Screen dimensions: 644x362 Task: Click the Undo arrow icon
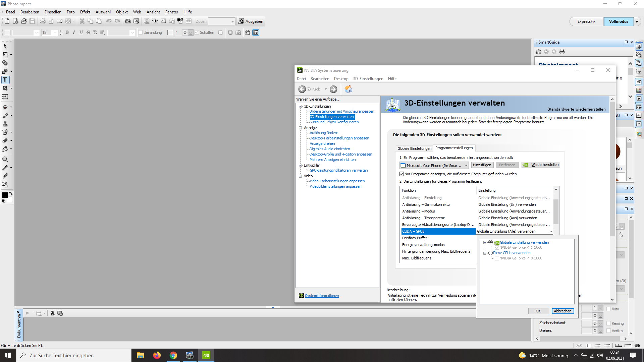pos(109,21)
